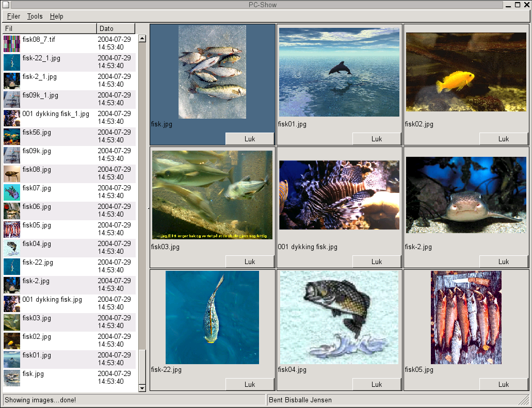Open the Filer menu
Viewport: 532px width, 408px height.
point(14,17)
